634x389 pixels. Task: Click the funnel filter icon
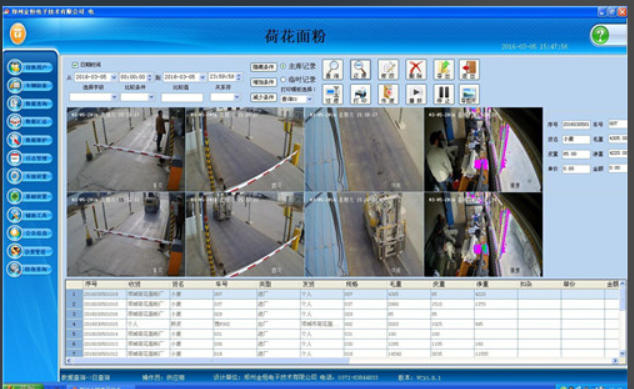coord(333,94)
